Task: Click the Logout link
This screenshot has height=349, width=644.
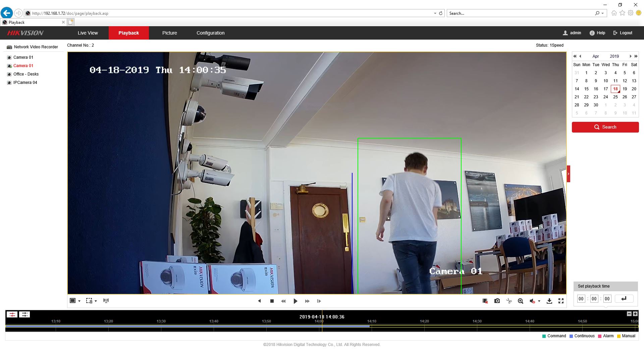Action: [x=623, y=33]
